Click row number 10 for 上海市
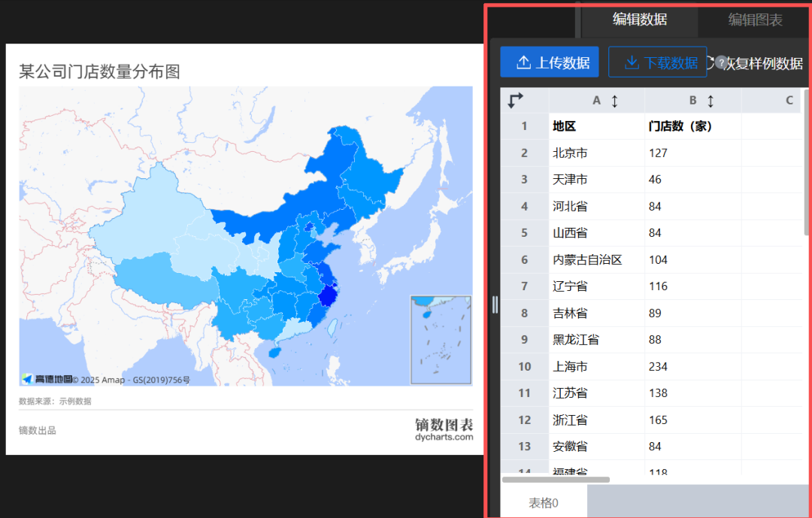 525,366
